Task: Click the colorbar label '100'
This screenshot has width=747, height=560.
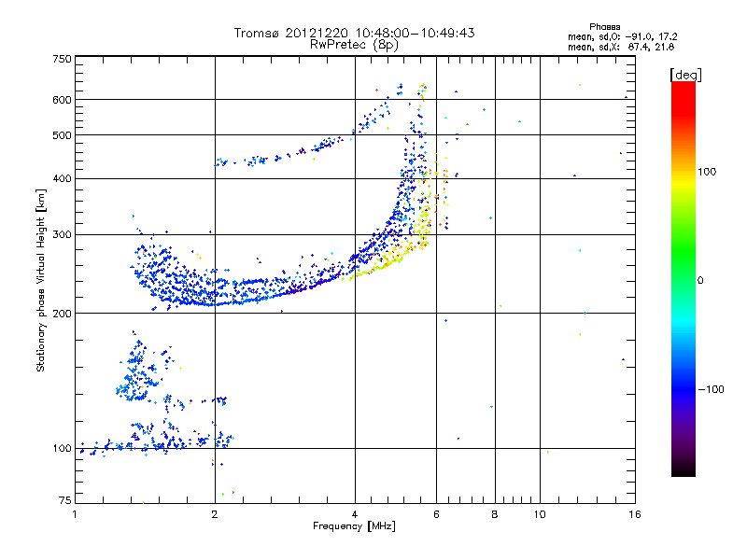Action: click(x=707, y=172)
